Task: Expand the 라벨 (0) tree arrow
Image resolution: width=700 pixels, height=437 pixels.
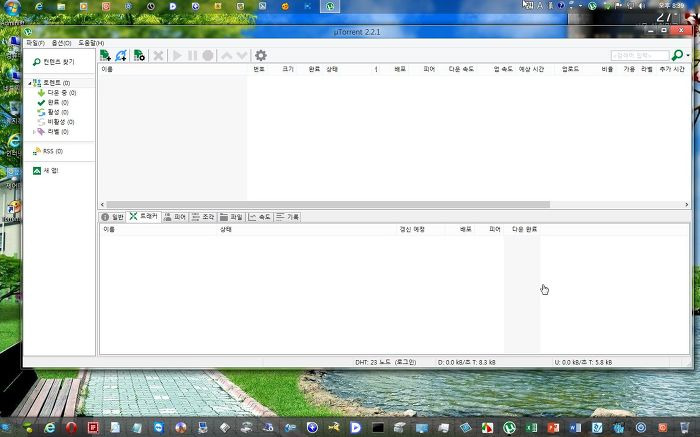Action: click(x=34, y=132)
